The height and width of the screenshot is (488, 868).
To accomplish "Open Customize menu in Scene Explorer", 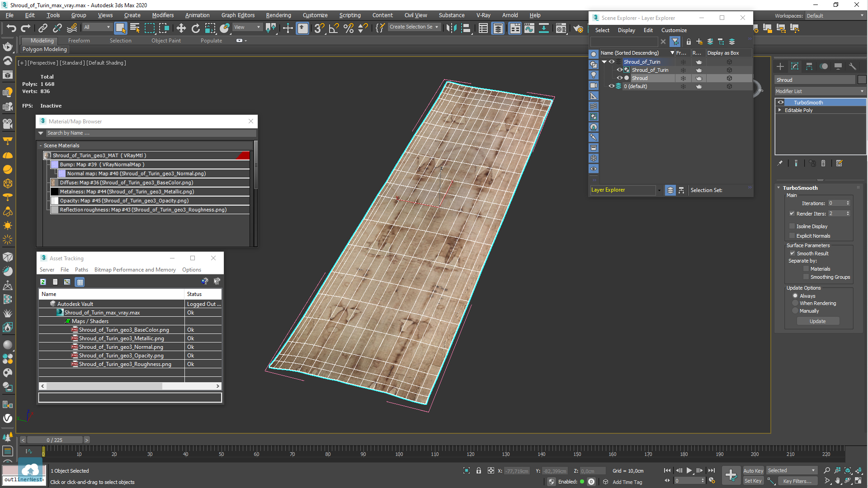I will pos(674,30).
